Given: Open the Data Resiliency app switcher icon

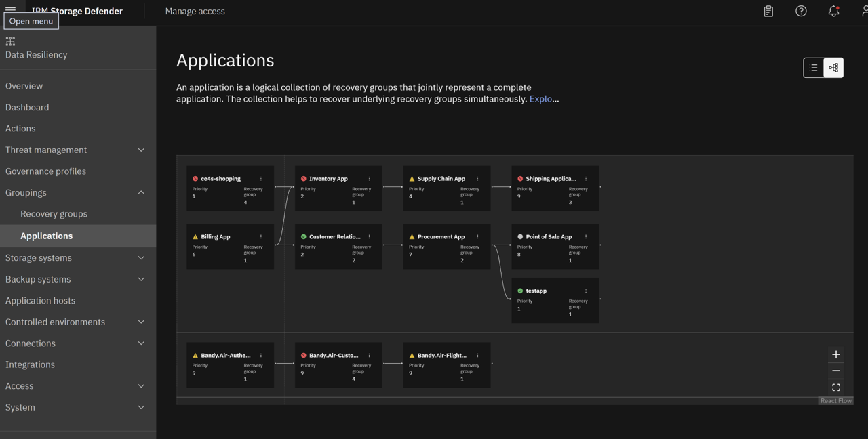Looking at the screenshot, I should pos(10,41).
